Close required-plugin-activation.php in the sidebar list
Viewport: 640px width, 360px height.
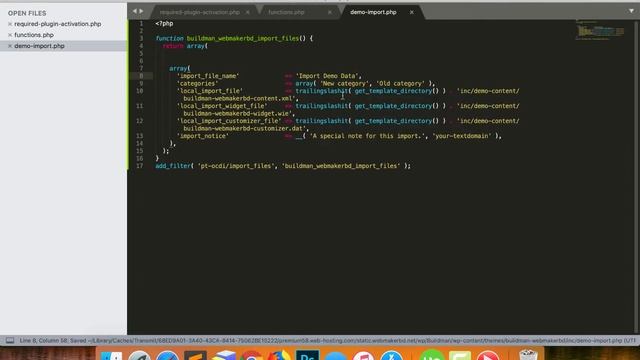pyautogui.click(x=10, y=24)
